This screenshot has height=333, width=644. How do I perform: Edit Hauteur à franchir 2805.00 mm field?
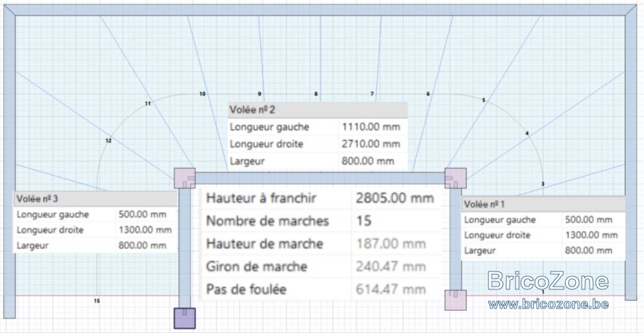point(396,199)
